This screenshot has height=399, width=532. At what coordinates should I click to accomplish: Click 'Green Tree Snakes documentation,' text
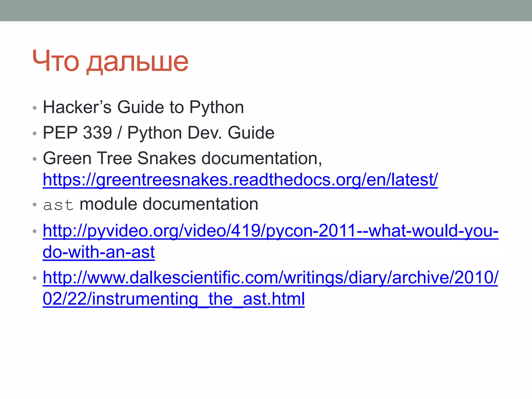click(182, 158)
